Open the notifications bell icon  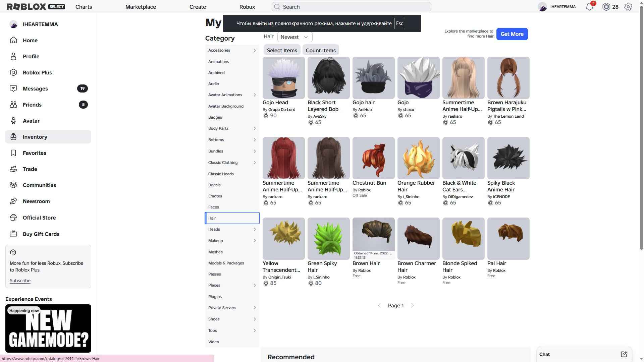[x=590, y=7]
